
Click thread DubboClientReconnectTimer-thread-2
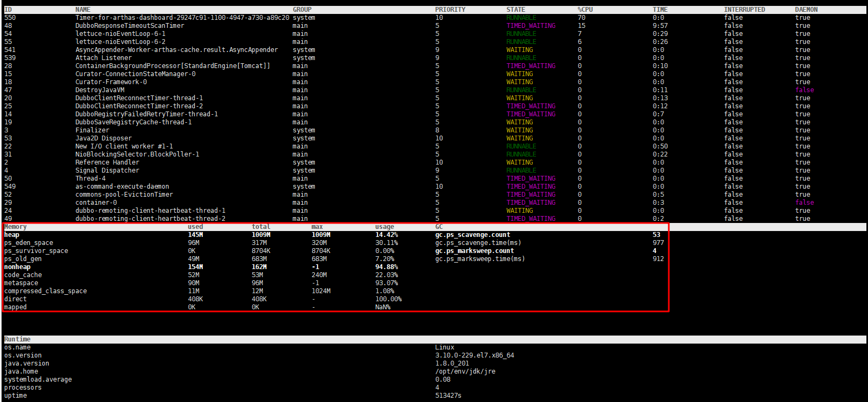(x=139, y=106)
